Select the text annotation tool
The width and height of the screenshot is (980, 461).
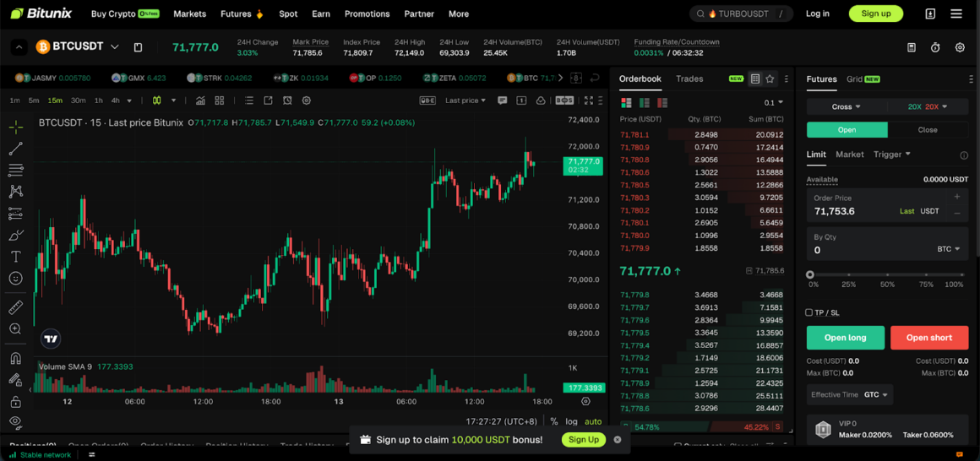coord(15,257)
